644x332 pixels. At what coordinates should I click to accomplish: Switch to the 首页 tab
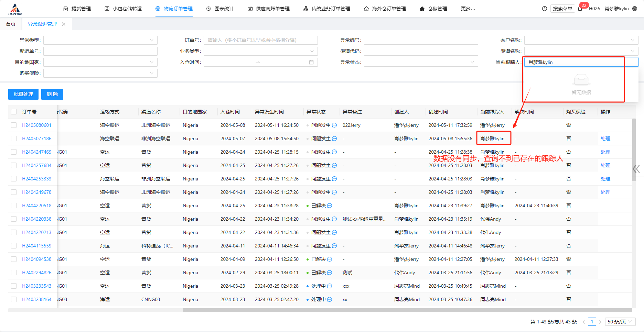11,24
